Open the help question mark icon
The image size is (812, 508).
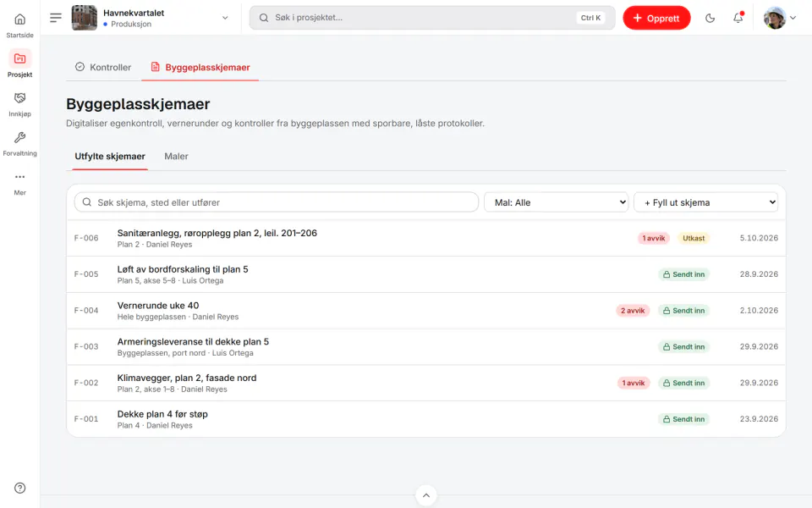19,488
